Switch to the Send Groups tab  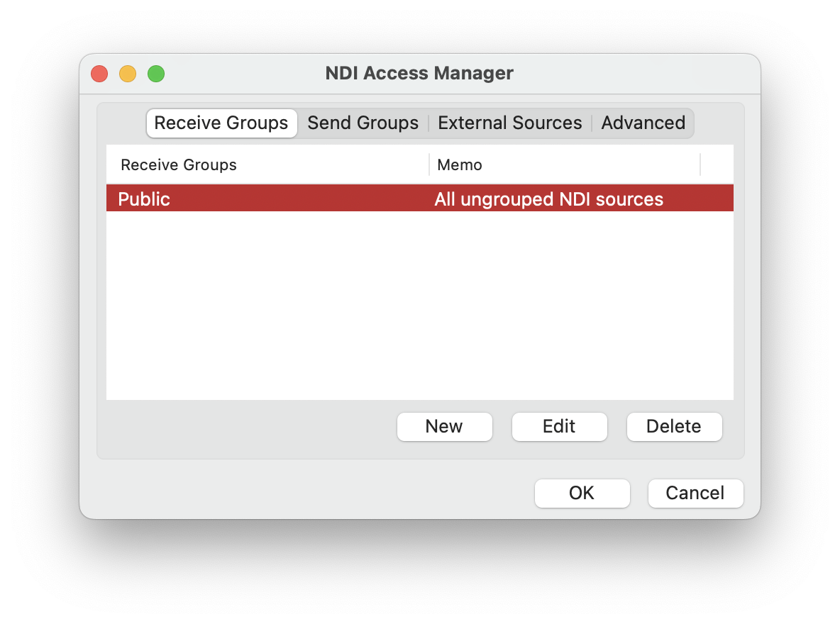pos(363,123)
